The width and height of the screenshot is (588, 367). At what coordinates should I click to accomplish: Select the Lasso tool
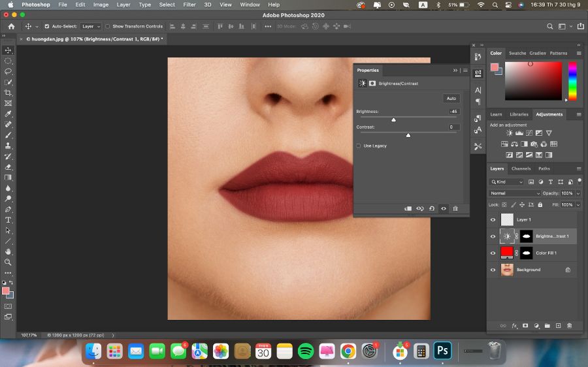pyautogui.click(x=8, y=71)
